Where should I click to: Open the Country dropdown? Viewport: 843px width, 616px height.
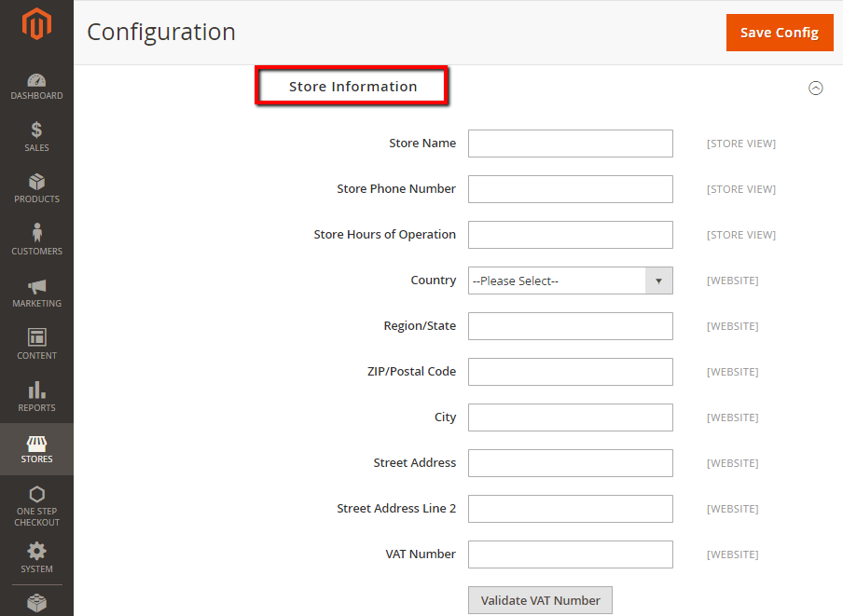pos(571,281)
